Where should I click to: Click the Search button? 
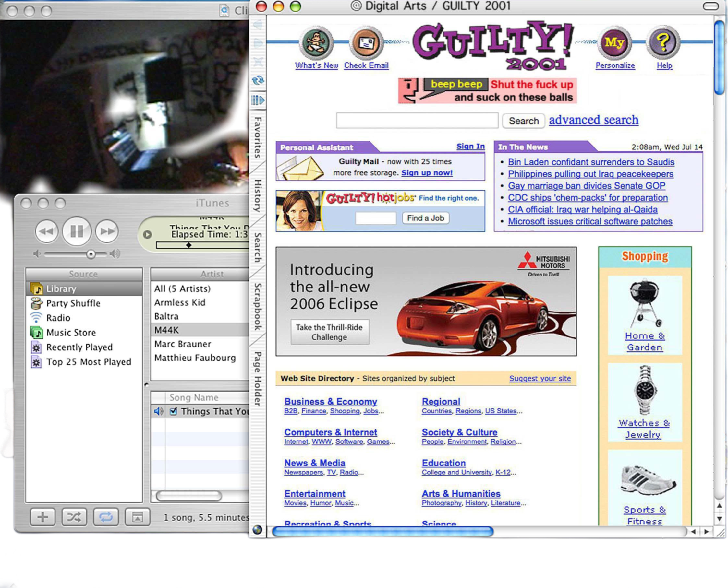pyautogui.click(x=524, y=121)
